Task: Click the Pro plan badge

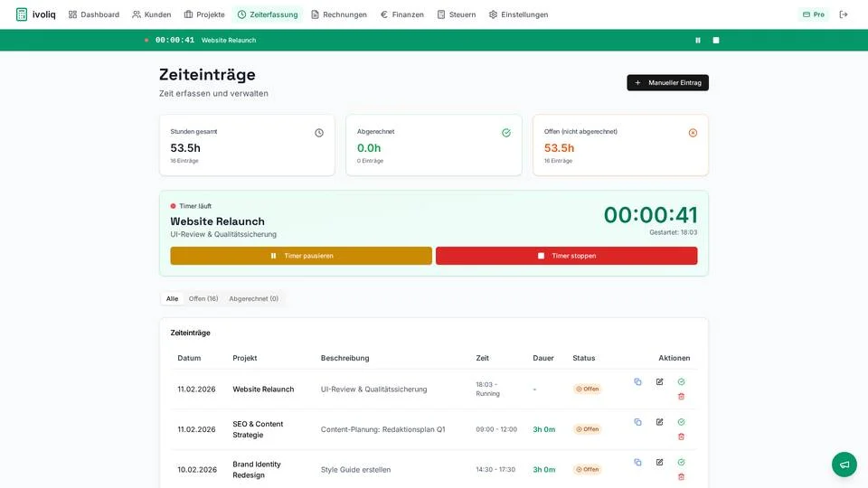Action: click(813, 14)
